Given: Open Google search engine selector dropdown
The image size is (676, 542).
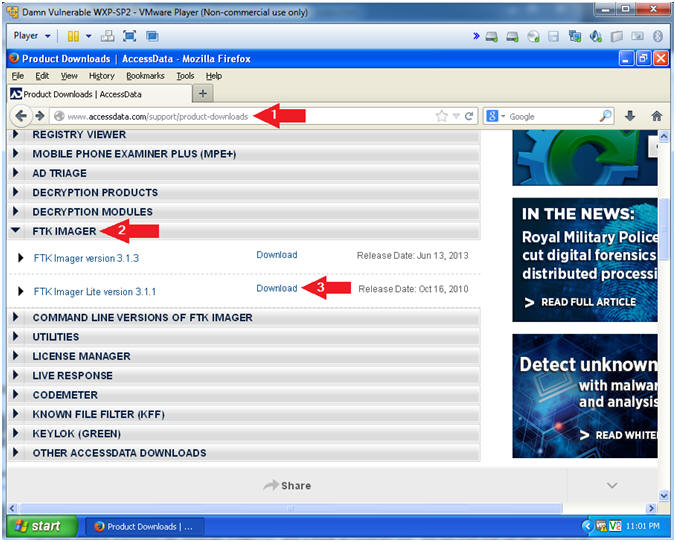Looking at the screenshot, I should pyautogui.click(x=496, y=116).
